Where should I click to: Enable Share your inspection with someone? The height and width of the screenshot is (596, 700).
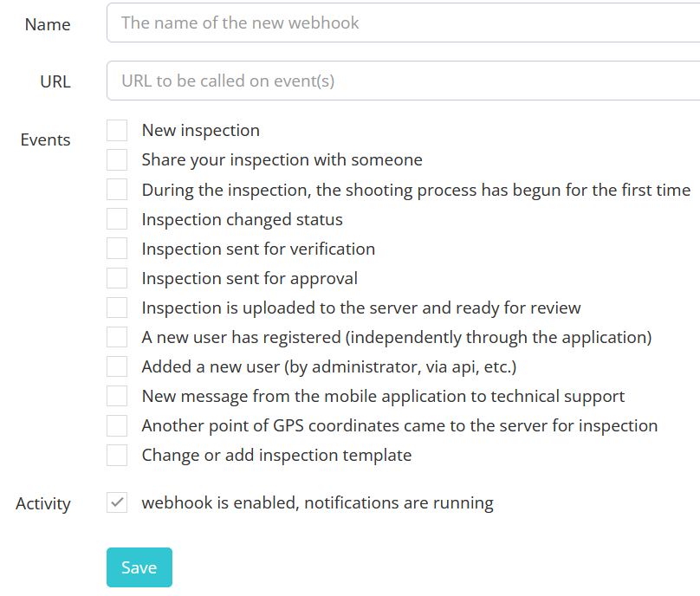[x=117, y=159]
